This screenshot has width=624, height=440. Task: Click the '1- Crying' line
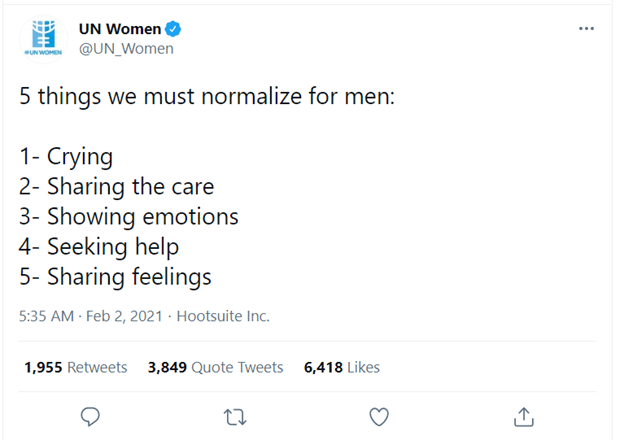point(66,157)
